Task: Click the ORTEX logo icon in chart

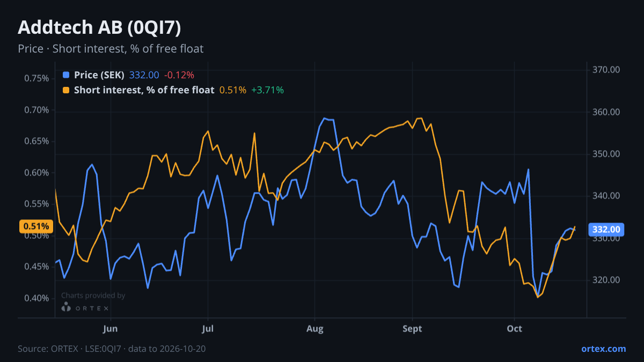Action: [66, 307]
